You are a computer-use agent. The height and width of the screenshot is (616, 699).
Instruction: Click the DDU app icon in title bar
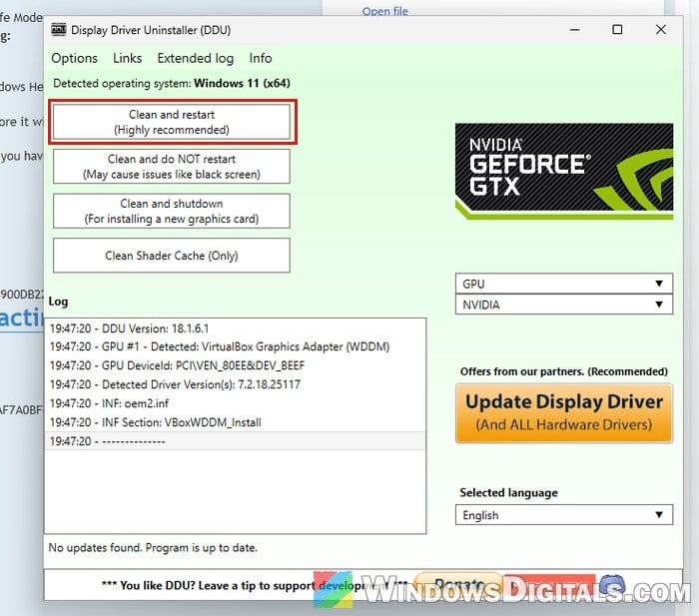(58, 29)
